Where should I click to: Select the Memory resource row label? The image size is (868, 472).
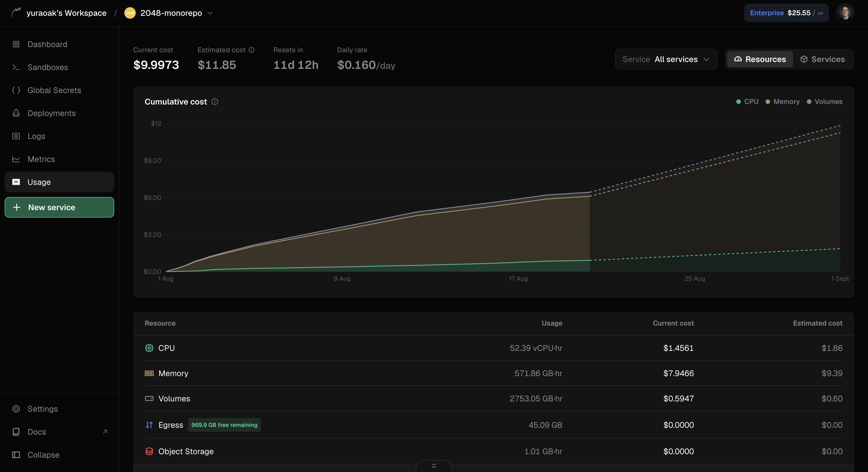click(x=173, y=373)
